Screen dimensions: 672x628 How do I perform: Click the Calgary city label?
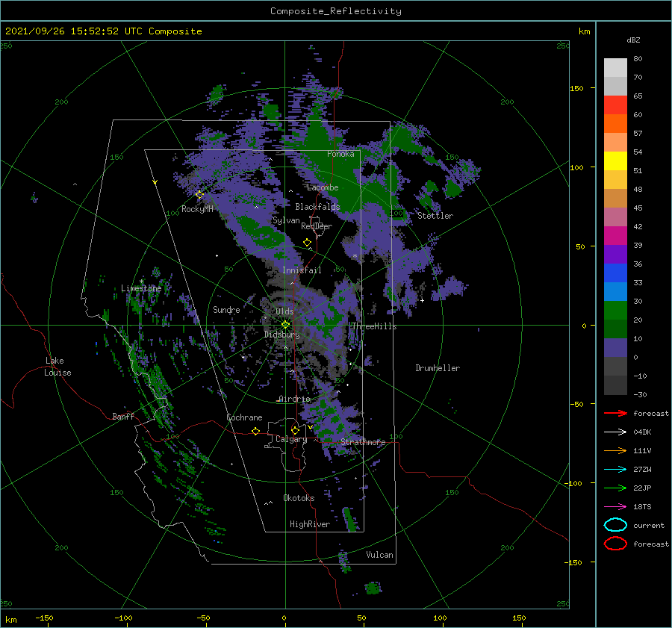point(291,439)
